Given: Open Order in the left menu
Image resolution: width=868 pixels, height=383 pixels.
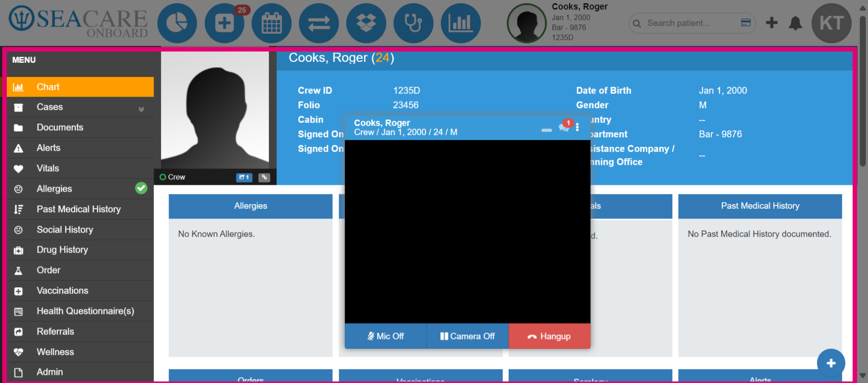Looking at the screenshot, I should (x=80, y=270).
